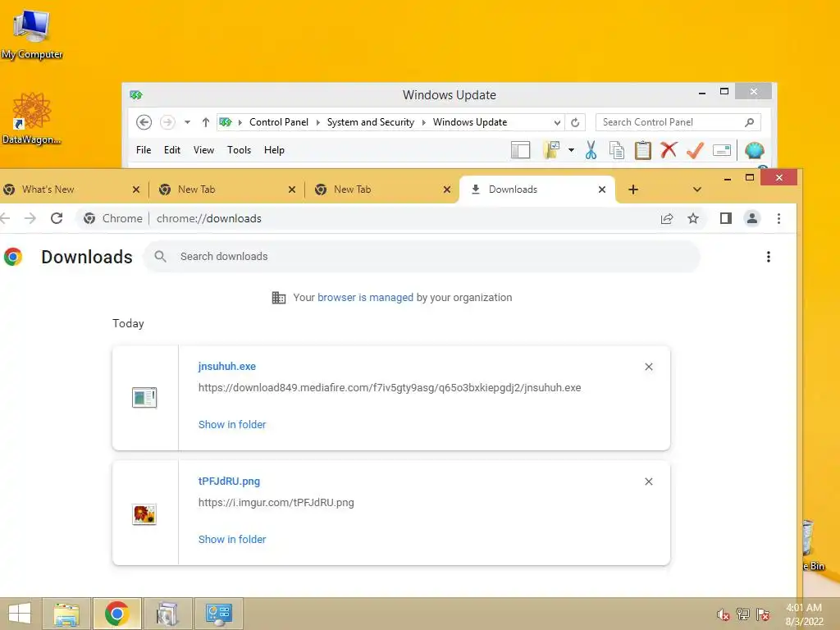Open File menu in Windows Update window
Image resolution: width=840 pixels, height=630 pixels.
(x=144, y=150)
